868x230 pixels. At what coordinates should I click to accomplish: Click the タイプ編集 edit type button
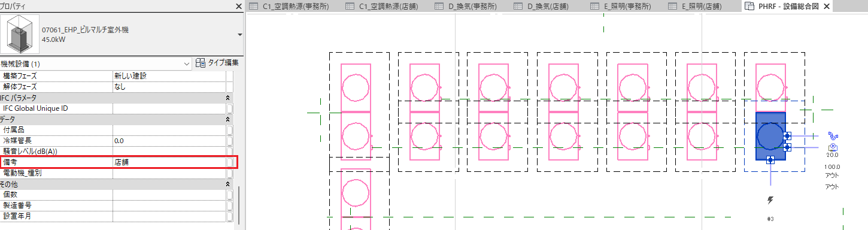tap(217, 63)
